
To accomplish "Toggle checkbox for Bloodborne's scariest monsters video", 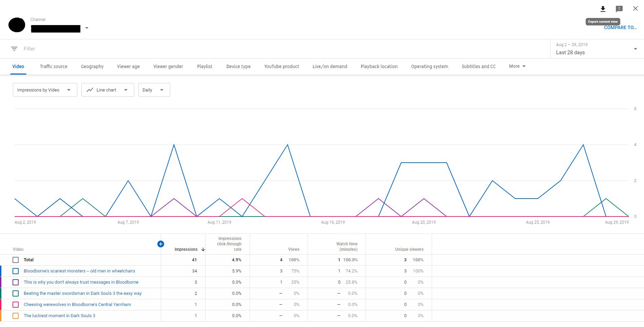I will click(16, 271).
